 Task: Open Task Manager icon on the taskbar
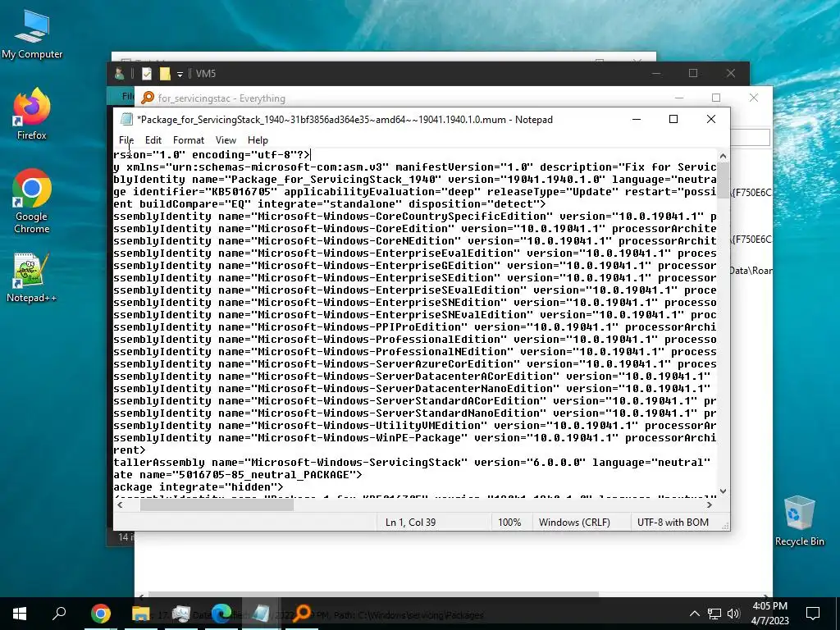[x=181, y=614]
